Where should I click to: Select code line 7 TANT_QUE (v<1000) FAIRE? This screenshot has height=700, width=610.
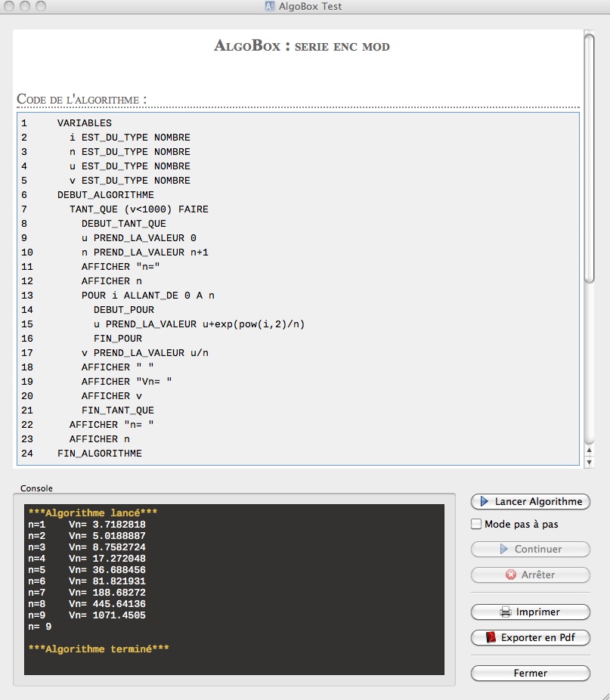[x=138, y=209]
